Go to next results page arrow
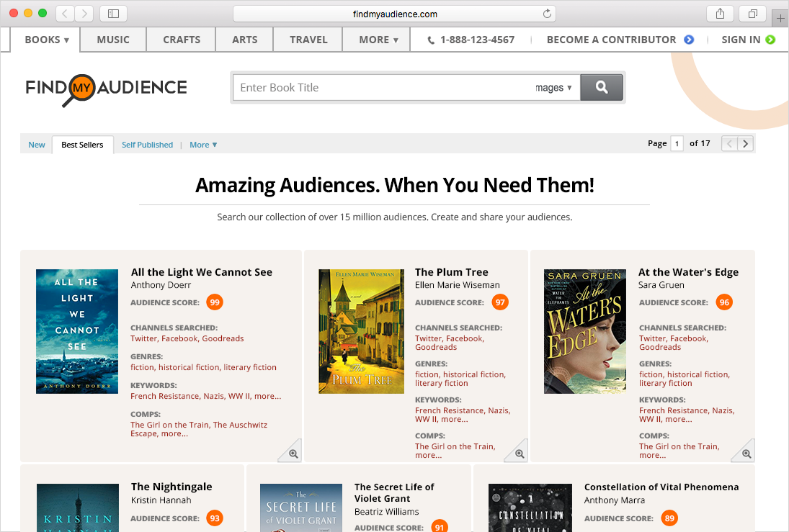 coord(746,143)
